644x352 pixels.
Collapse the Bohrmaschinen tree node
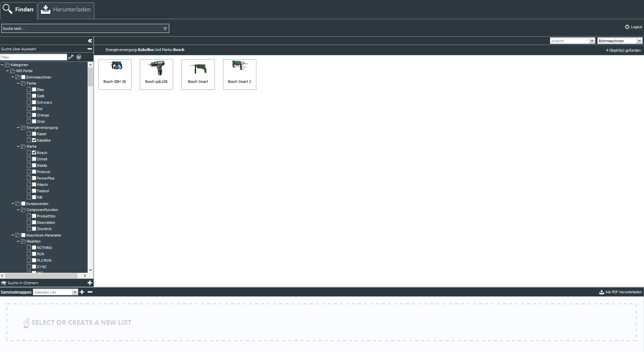tap(13, 77)
